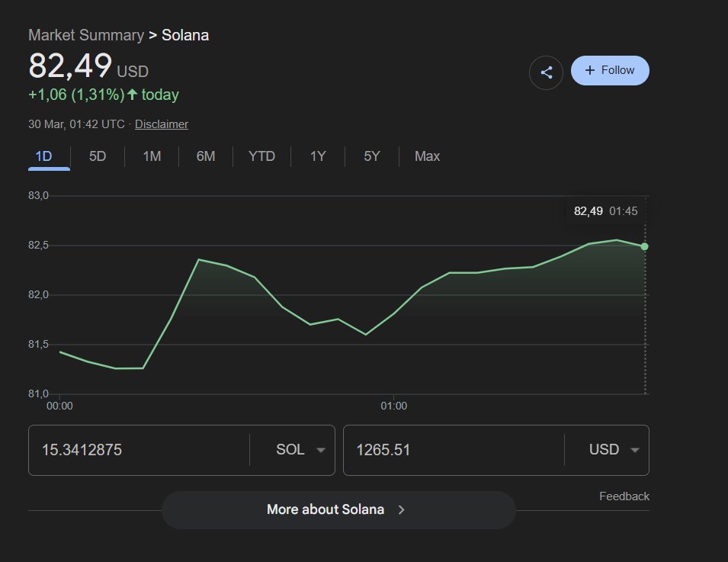Viewport: 728px width, 562px height.
Task: Click the 82,5 price axis label
Action: coord(38,246)
